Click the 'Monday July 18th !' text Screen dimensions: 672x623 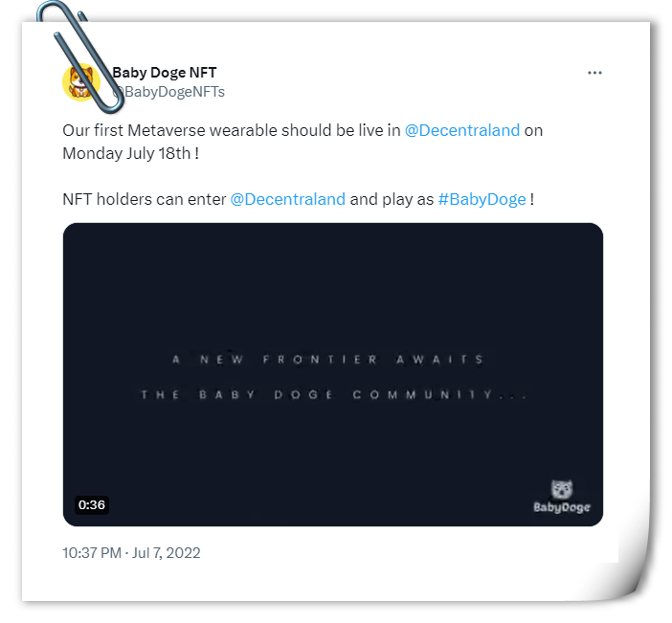[x=131, y=153]
